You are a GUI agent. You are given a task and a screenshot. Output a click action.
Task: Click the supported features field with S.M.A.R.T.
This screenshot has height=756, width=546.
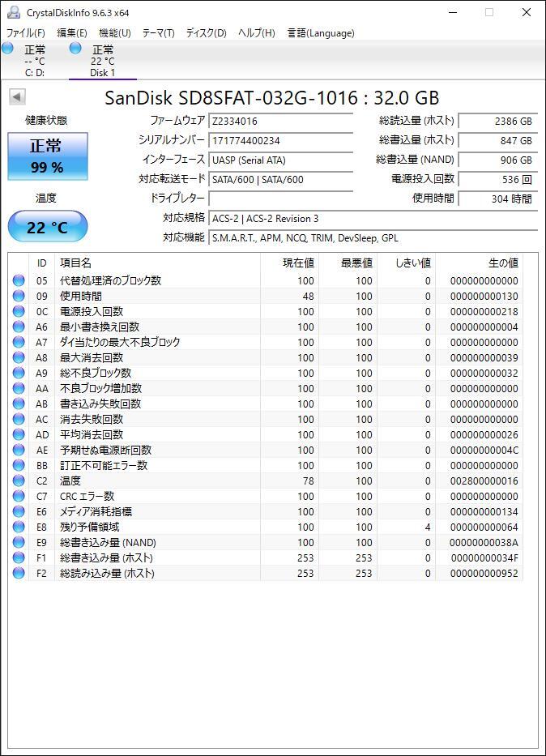click(x=373, y=237)
